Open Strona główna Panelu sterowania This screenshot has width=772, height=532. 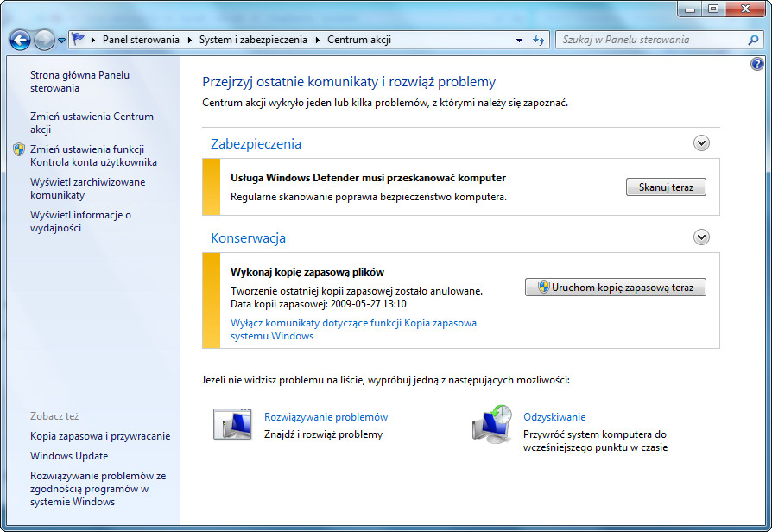79,81
